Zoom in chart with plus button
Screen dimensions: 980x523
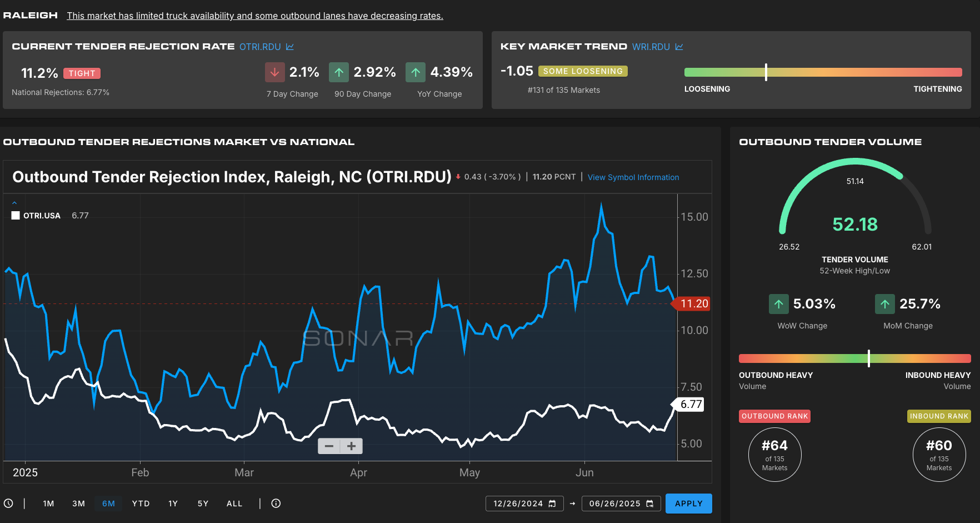(x=352, y=446)
